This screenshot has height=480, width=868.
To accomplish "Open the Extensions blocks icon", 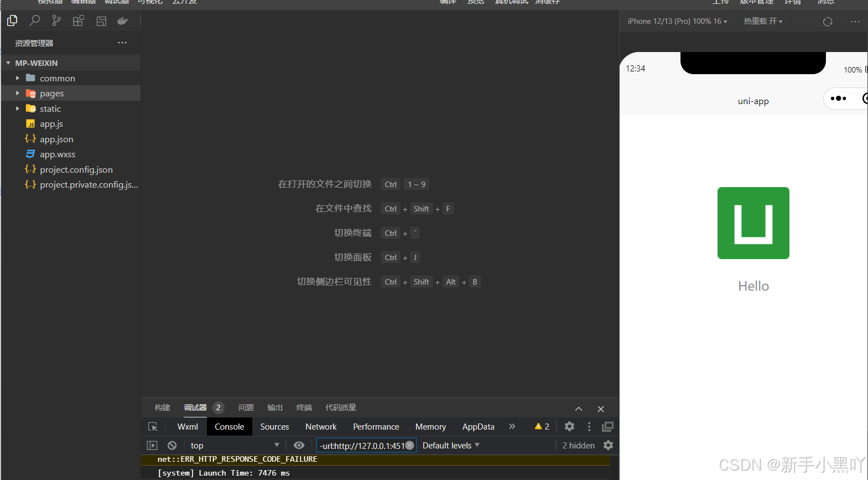I will click(79, 21).
